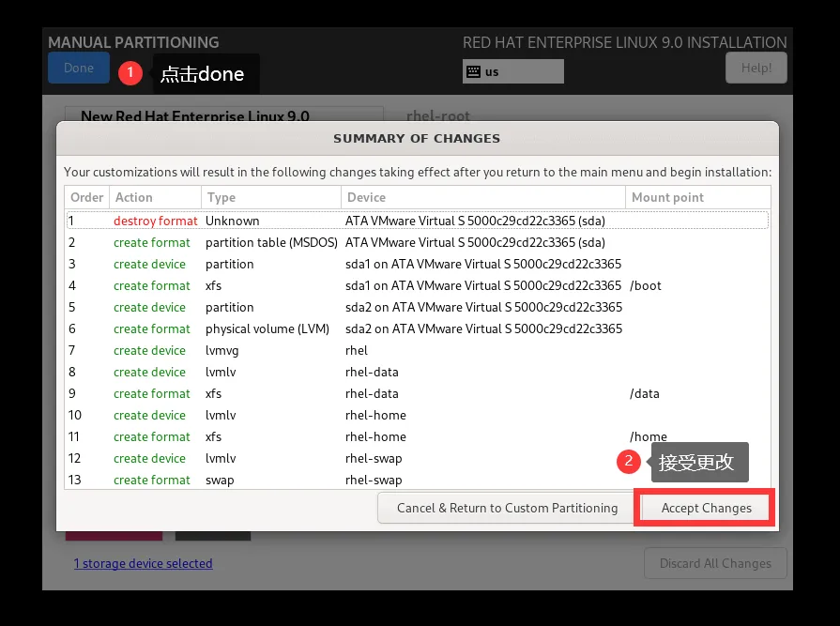Image resolution: width=840 pixels, height=626 pixels.
Task: Select row 9 xfs format /data
Action: (418, 393)
